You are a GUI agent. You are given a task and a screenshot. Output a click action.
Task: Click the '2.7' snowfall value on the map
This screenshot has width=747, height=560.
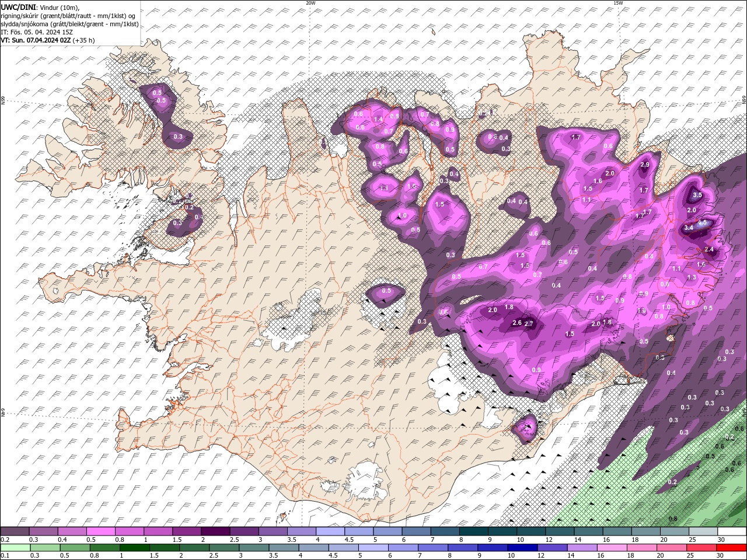(529, 324)
